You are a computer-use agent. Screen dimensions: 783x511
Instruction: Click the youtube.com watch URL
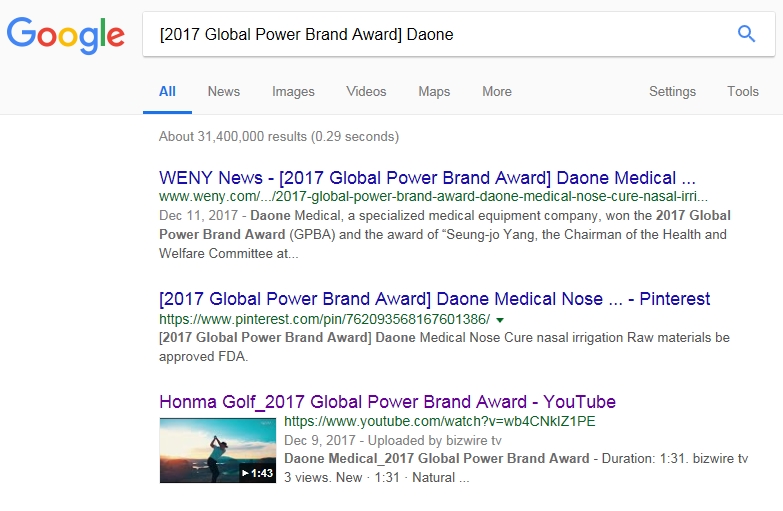(440, 421)
